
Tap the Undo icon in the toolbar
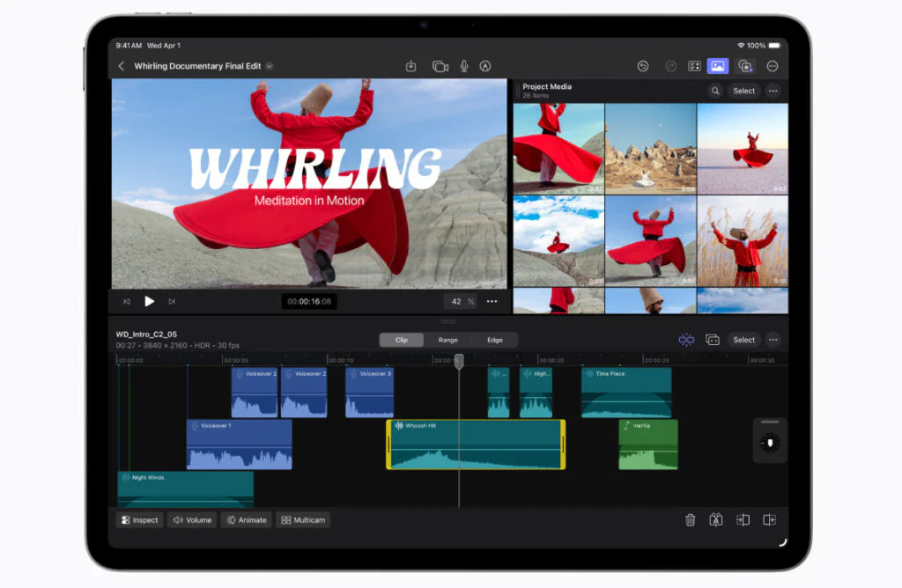(642, 65)
